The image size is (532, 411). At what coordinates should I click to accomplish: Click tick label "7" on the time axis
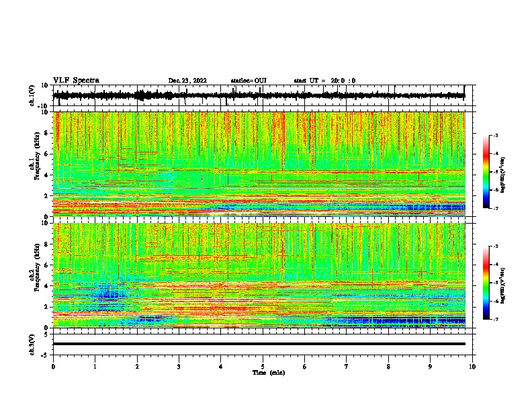point(347,367)
